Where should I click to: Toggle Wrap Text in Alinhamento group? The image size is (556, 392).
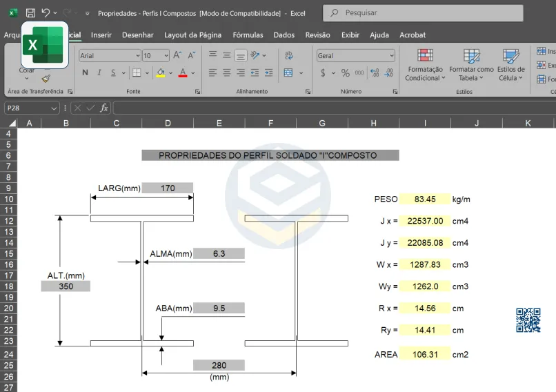click(x=288, y=55)
